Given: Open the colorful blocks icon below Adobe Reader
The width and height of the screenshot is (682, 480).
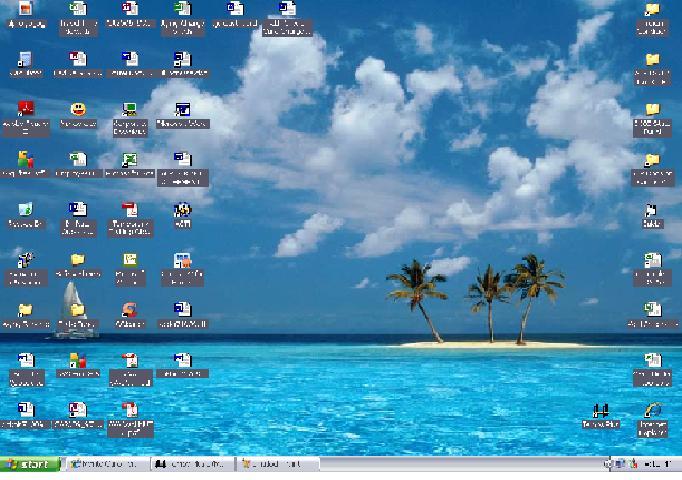Looking at the screenshot, I should (x=26, y=159).
